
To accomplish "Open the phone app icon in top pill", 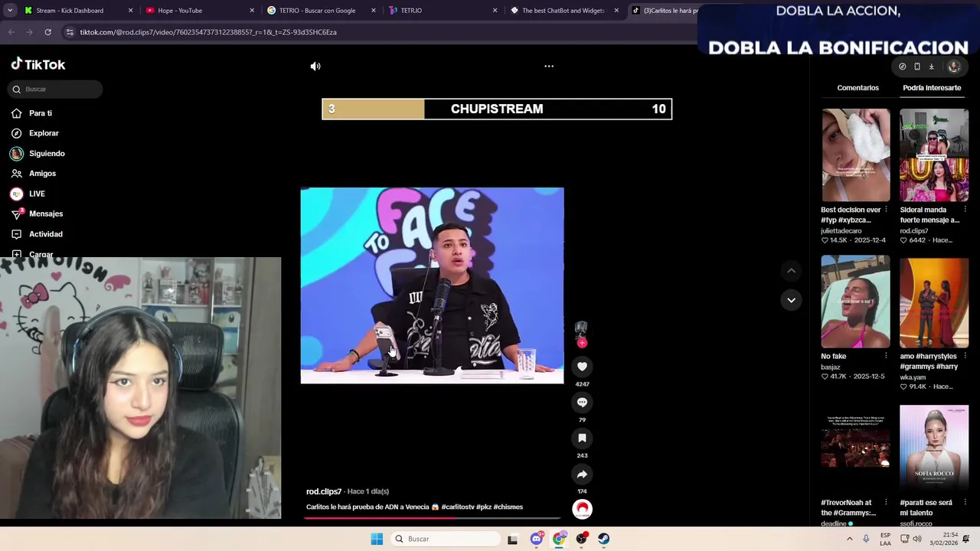I will tap(917, 67).
